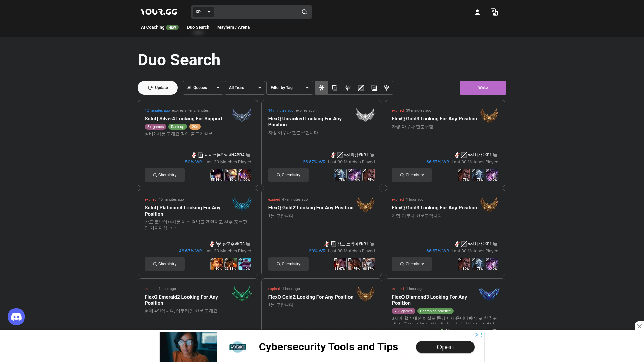Click Silver tier emblem on SoloQ Silver4 card

241,115
